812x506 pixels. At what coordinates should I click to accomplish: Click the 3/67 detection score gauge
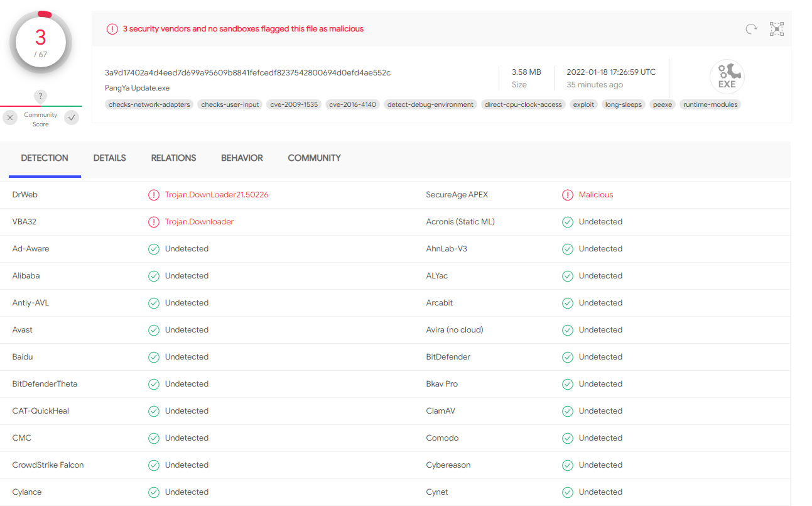point(41,42)
